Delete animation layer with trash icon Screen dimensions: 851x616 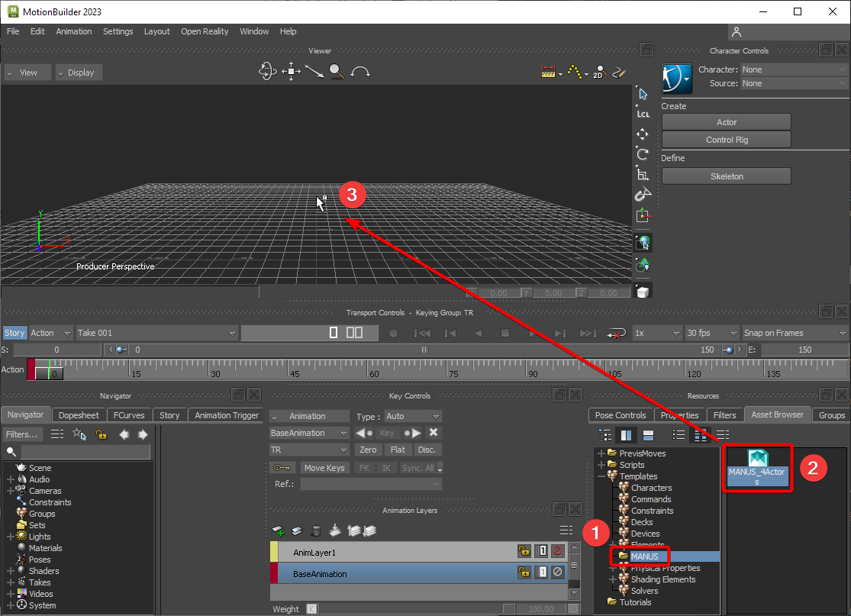coord(316,531)
